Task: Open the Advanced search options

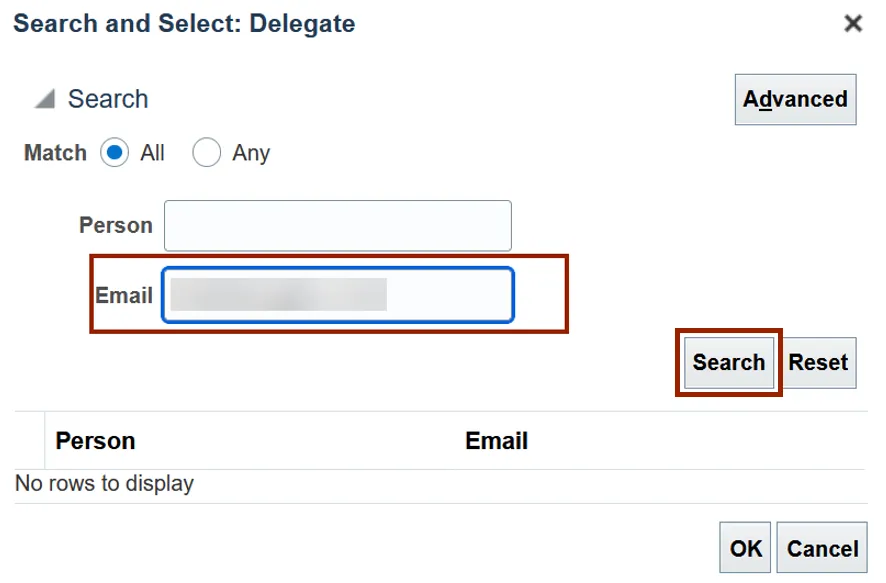Action: [x=795, y=99]
